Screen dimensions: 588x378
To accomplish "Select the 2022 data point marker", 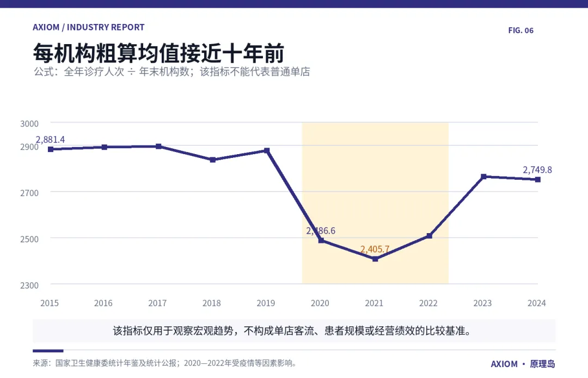I will [430, 236].
